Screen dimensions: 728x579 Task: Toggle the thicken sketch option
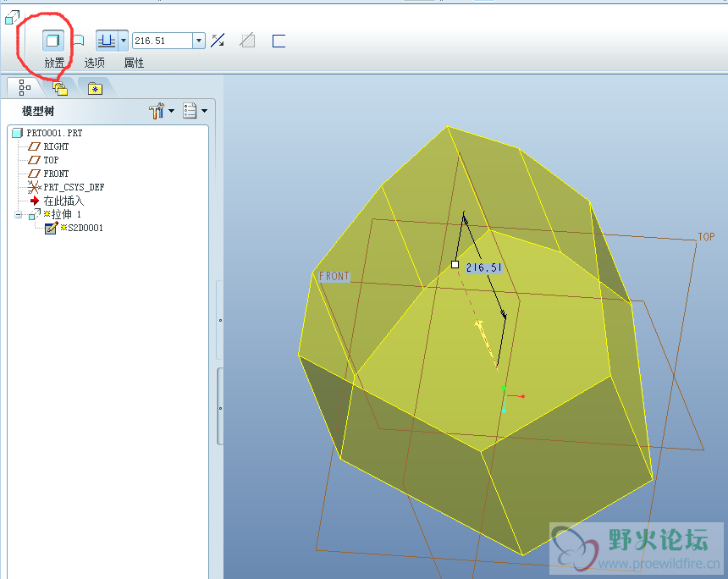tap(279, 41)
